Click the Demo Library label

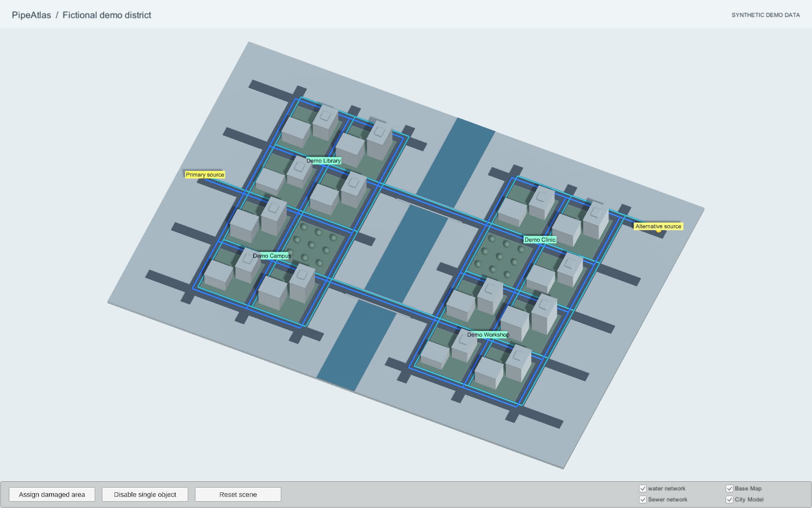coord(324,161)
